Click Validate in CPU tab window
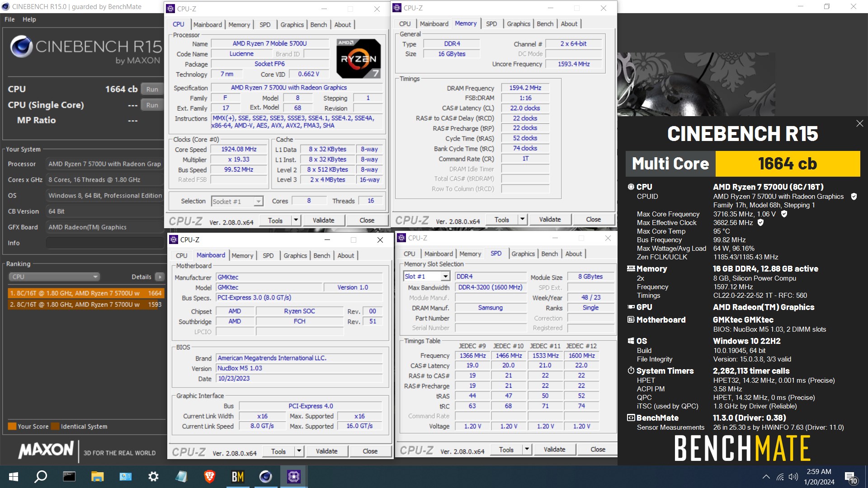 pos(324,221)
